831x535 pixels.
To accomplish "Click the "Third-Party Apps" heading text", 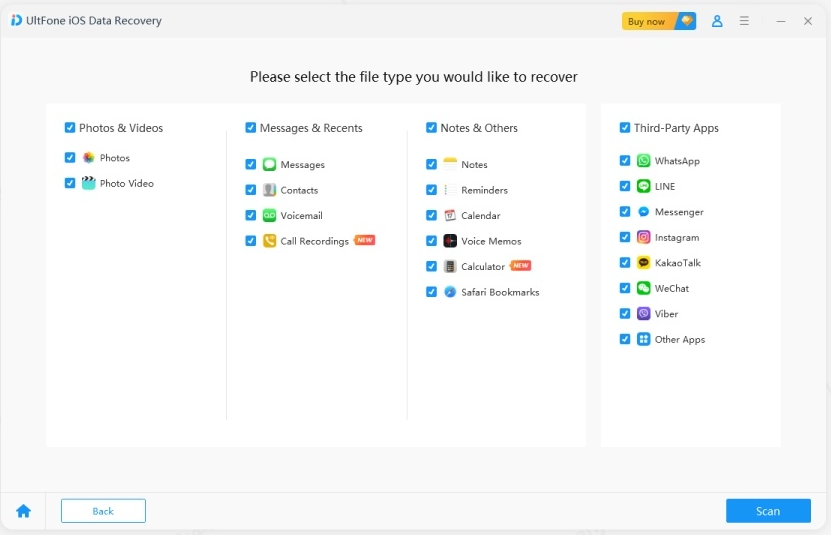I will click(x=676, y=128).
